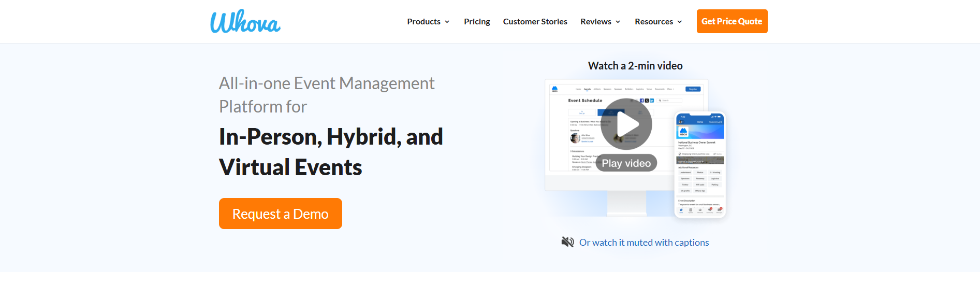This screenshot has width=980, height=282.
Task: Open the Reviews menu
Action: tap(595, 22)
